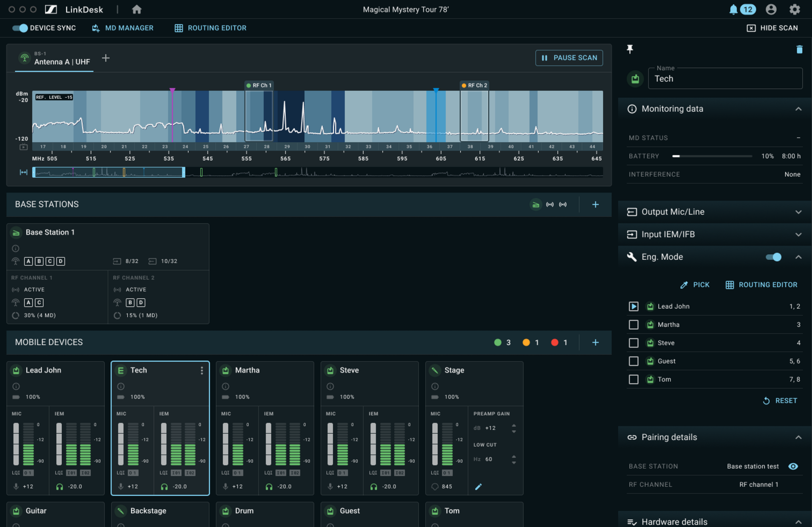This screenshot has width=812, height=527.
Task: Open the settings gear icon
Action: click(794, 9)
